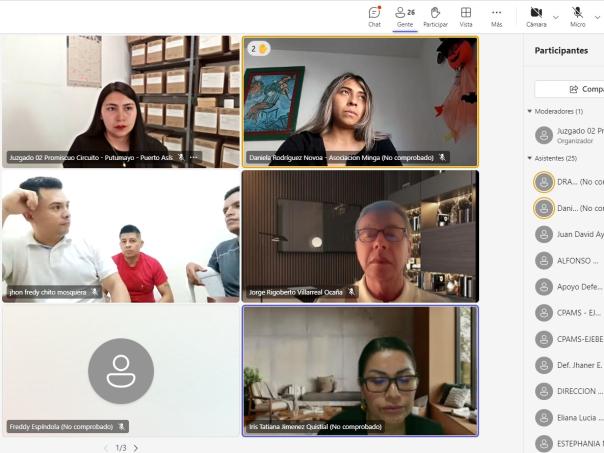Open the meeting Chat panel
The image size is (604, 453).
[374, 16]
